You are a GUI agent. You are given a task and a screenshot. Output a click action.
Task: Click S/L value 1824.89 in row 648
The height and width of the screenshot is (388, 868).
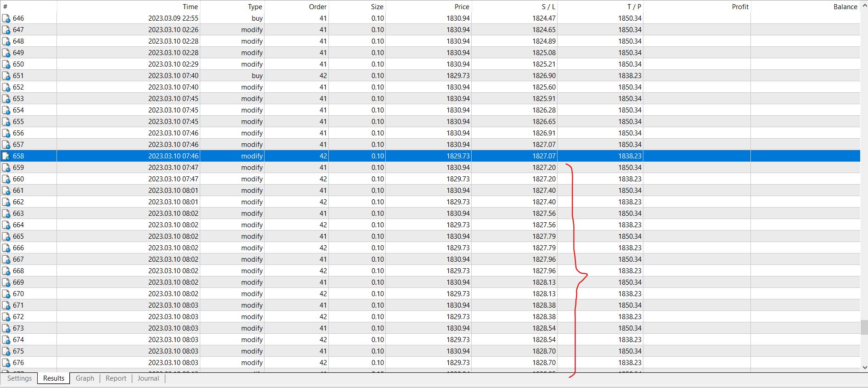544,41
